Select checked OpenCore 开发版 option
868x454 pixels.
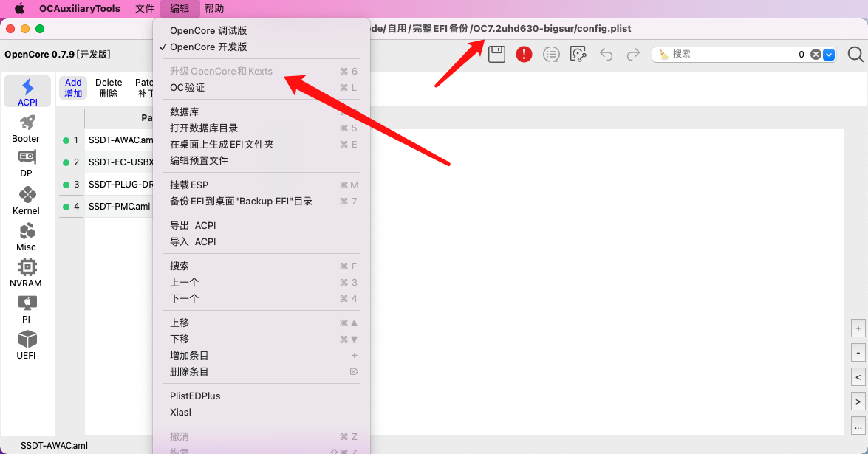tap(262, 47)
